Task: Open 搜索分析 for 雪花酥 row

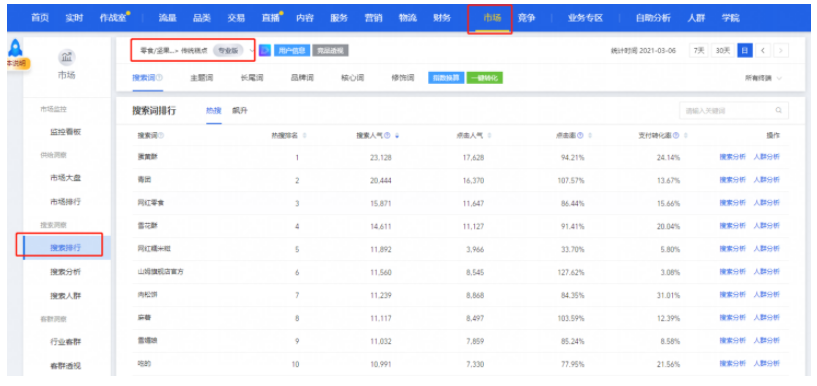Action: click(733, 226)
